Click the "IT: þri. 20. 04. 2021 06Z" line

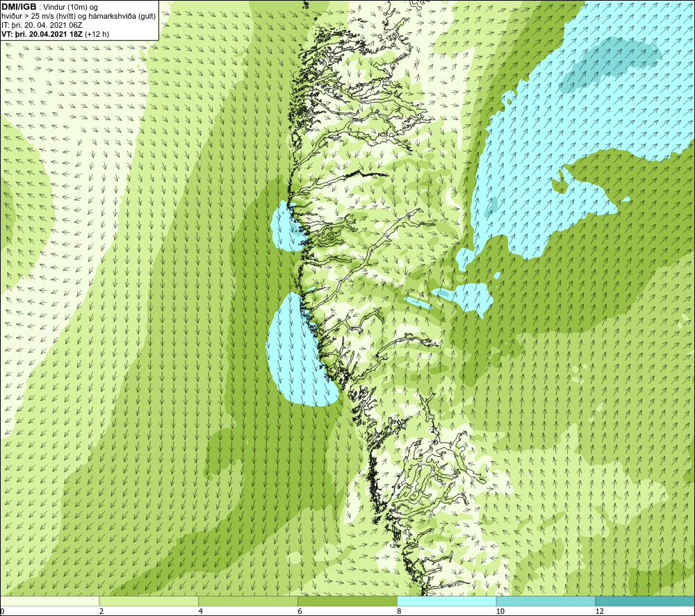(42, 25)
